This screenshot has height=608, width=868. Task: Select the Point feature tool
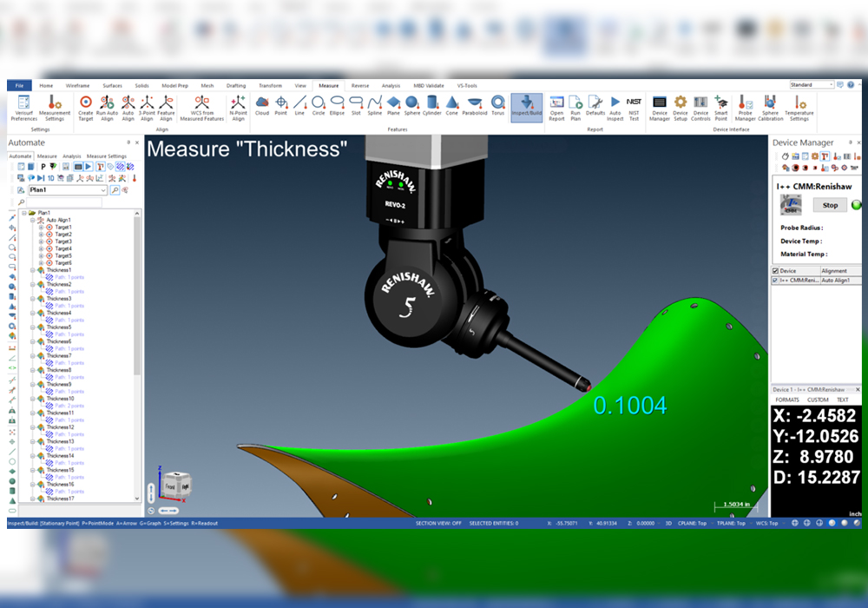(x=281, y=105)
